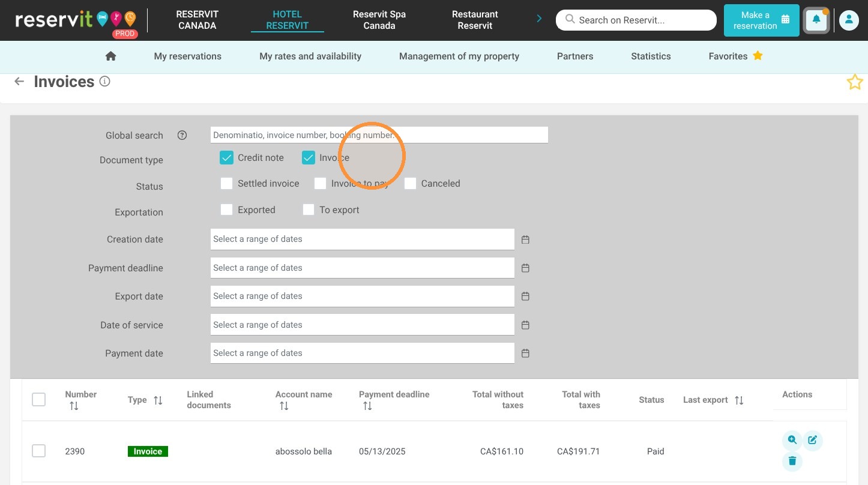868x485 pixels.
Task: Switch to the Reservit Spa Canada property
Action: [379, 20]
